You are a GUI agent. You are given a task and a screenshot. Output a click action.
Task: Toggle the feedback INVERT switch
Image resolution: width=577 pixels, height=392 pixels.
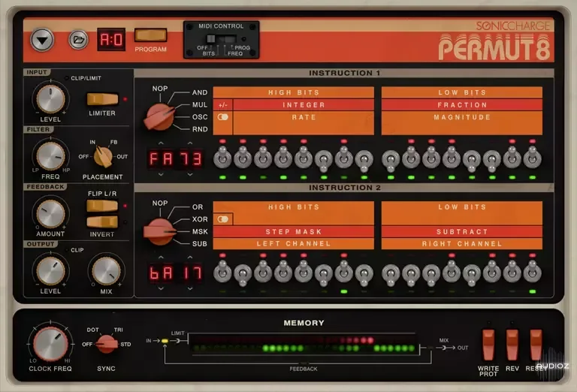pyautogui.click(x=102, y=222)
